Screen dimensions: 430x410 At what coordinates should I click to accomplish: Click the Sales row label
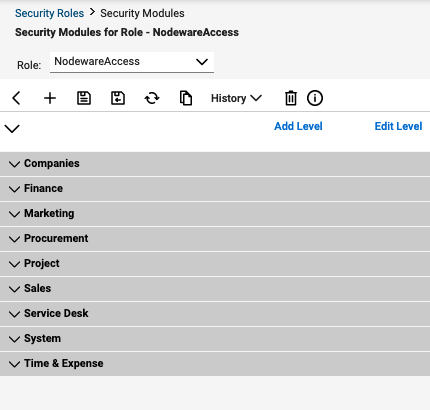pos(37,288)
